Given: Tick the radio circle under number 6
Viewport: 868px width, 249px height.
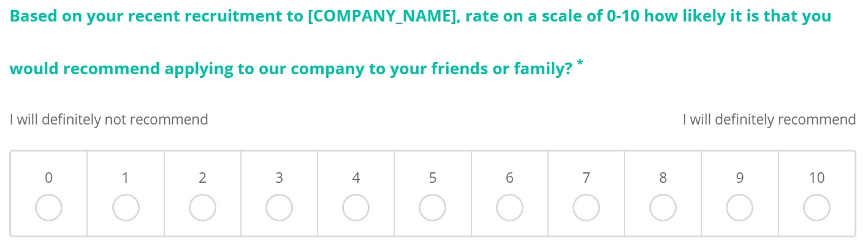Looking at the screenshot, I should pyautogui.click(x=509, y=208).
